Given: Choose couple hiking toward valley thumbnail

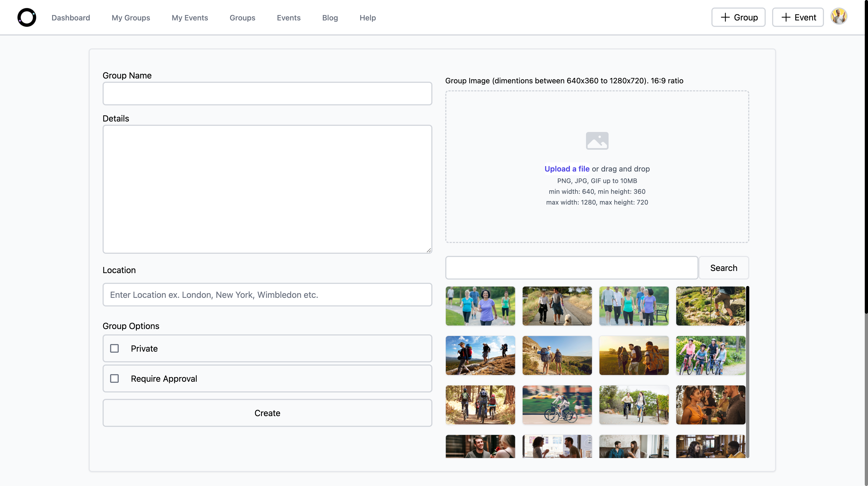Looking at the screenshot, I should 557,355.
